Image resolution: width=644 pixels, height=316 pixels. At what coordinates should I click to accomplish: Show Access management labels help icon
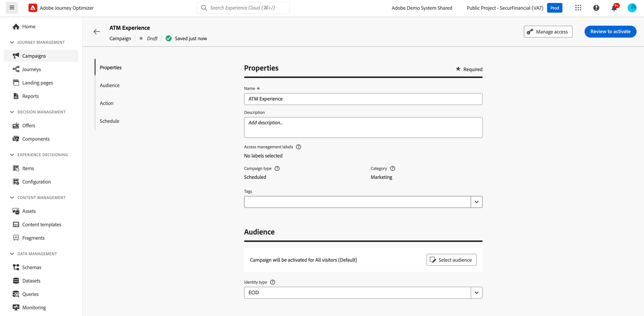pos(298,147)
